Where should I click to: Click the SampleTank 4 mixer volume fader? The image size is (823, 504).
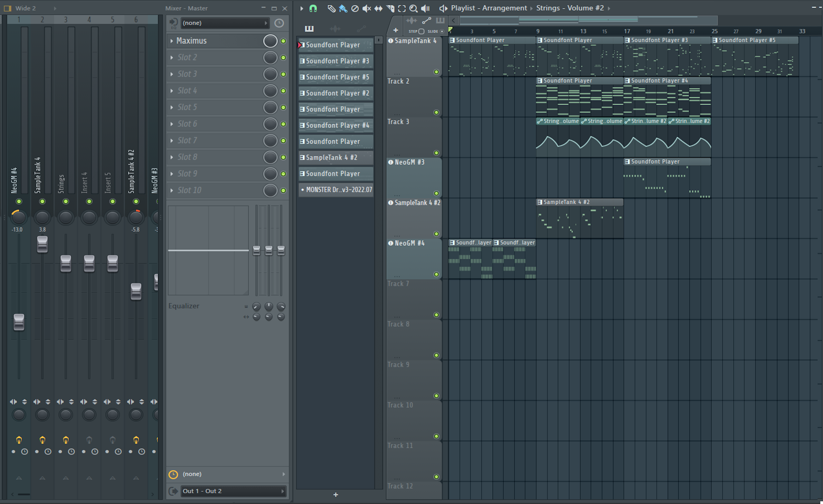pos(42,244)
